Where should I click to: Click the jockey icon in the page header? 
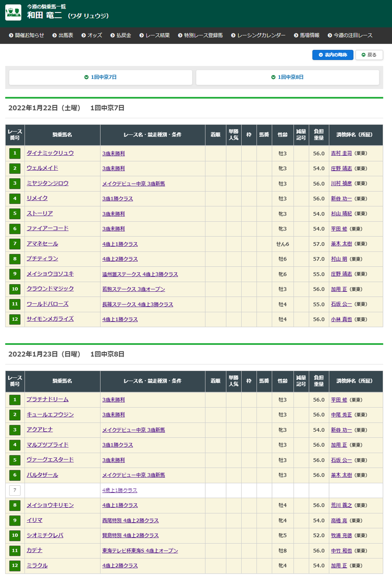tap(13, 13)
